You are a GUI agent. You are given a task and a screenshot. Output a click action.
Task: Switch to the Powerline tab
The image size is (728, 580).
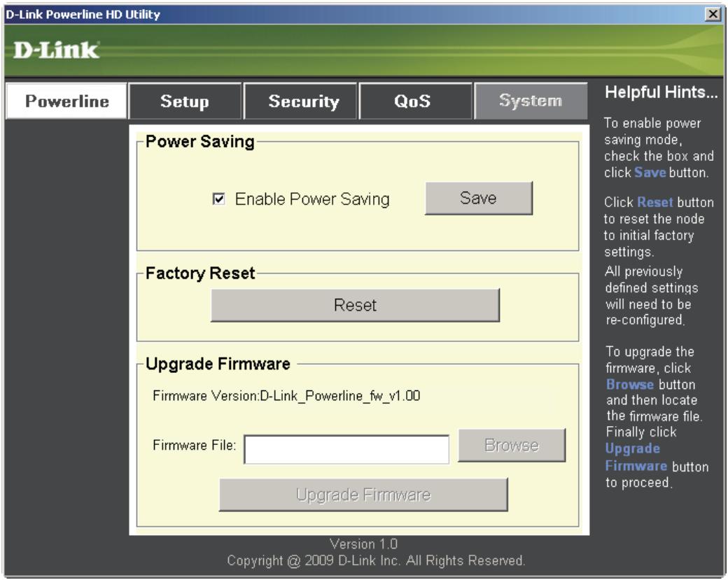[66, 101]
